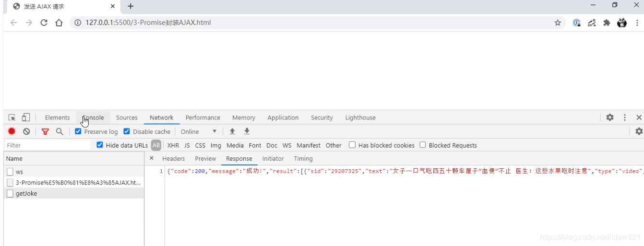Open the Initiator tab

pos(273,159)
